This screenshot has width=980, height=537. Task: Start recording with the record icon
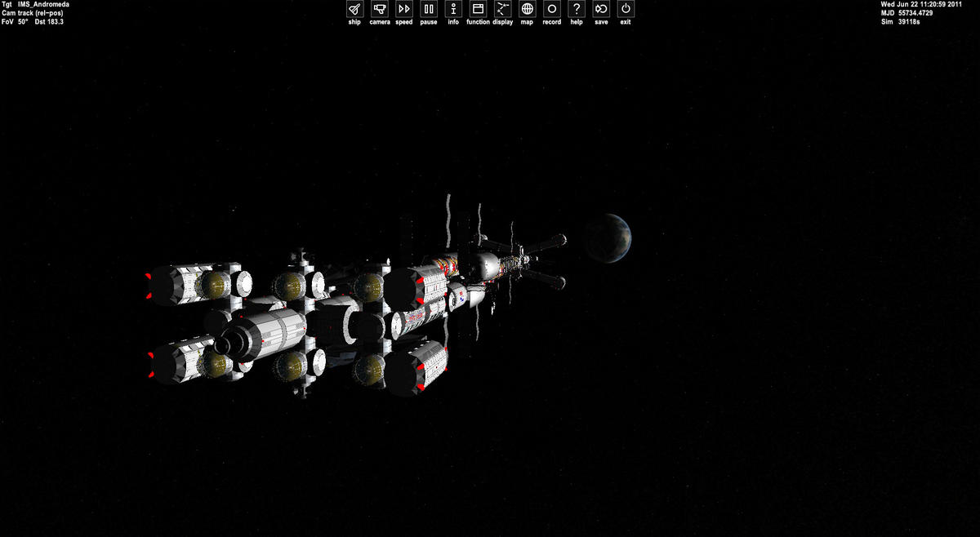point(552,9)
